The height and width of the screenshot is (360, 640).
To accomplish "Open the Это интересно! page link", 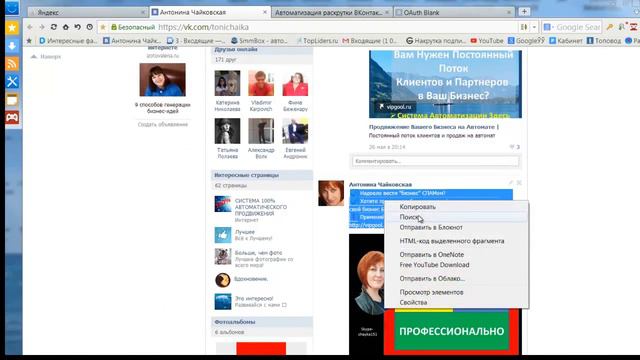I will point(254,299).
